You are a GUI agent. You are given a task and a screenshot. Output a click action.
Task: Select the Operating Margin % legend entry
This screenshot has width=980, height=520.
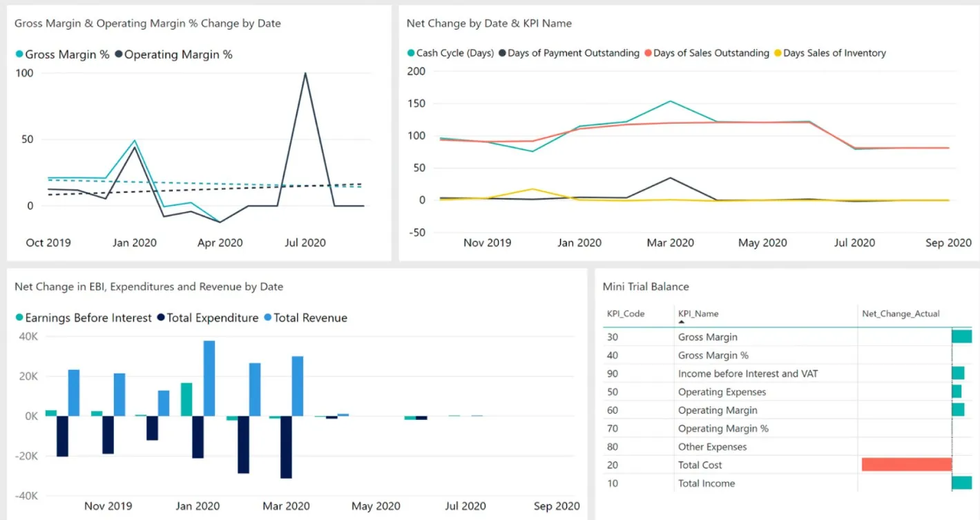coord(174,55)
